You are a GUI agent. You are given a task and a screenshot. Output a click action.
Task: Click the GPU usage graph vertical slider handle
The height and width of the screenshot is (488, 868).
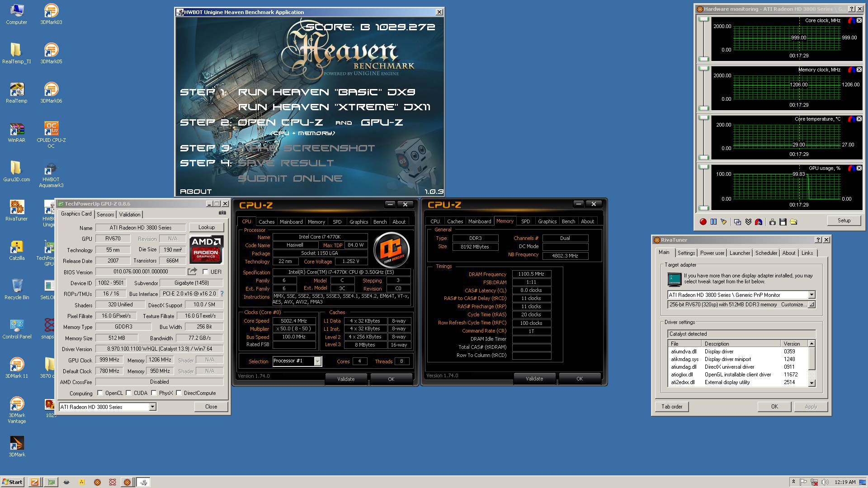(x=703, y=167)
